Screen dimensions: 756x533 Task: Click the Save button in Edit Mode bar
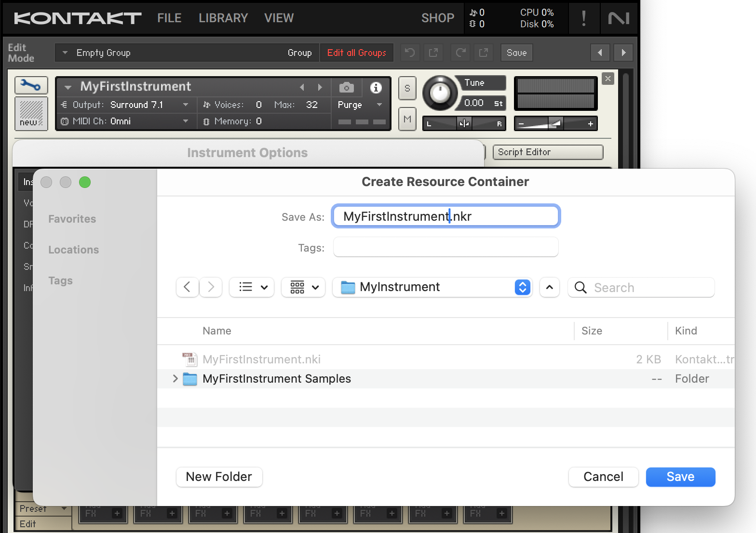coord(516,53)
